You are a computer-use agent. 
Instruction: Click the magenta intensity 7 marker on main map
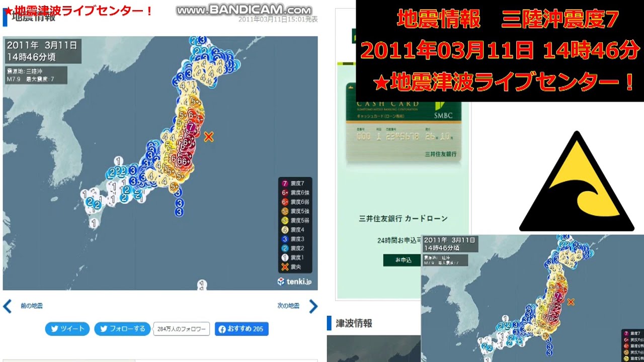(x=190, y=127)
